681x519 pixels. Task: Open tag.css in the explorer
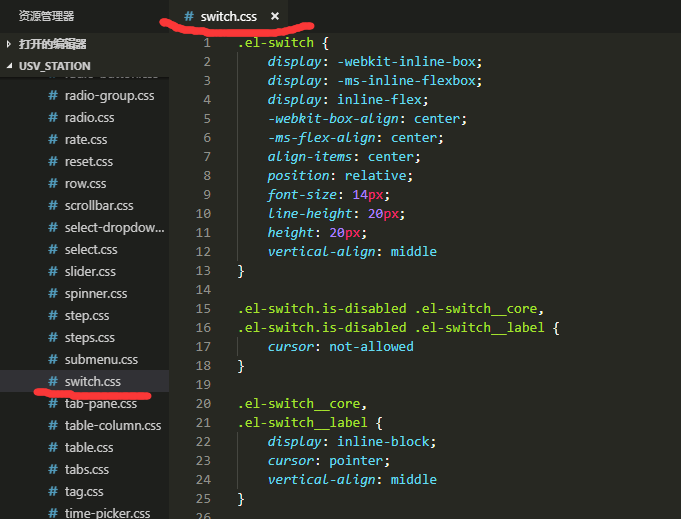[x=84, y=492]
